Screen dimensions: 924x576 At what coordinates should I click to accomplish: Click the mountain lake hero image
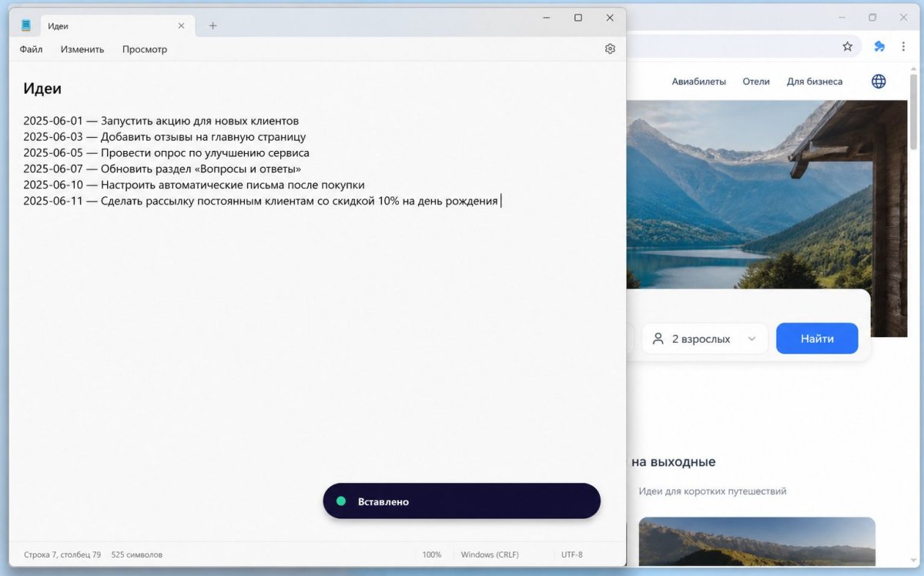click(768, 194)
